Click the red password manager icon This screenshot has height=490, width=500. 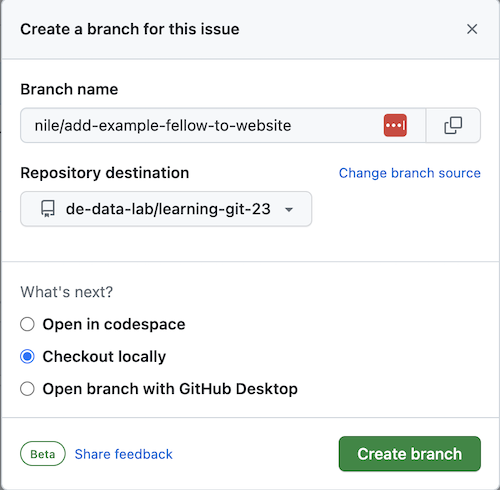pyautogui.click(x=395, y=125)
